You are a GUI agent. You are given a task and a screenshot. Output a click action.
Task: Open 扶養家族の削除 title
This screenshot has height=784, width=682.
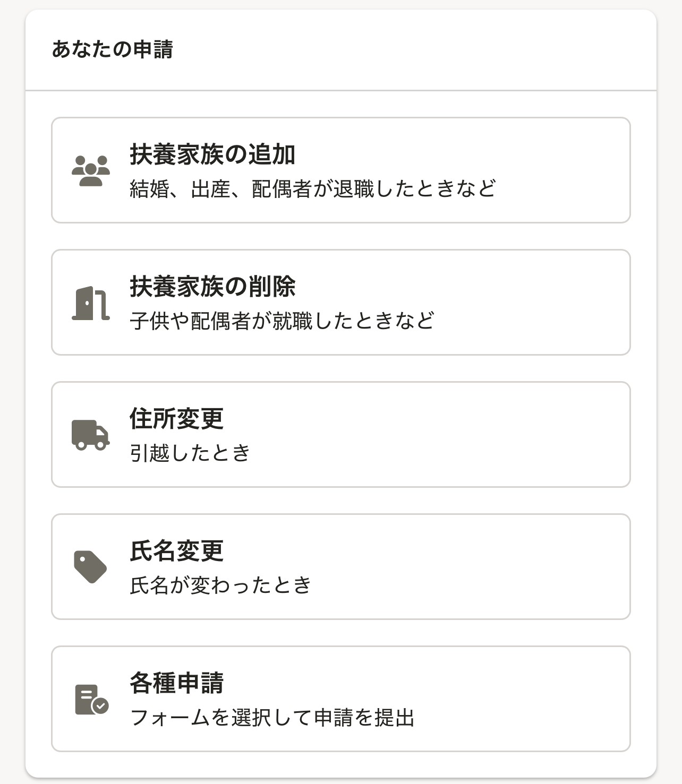212,287
